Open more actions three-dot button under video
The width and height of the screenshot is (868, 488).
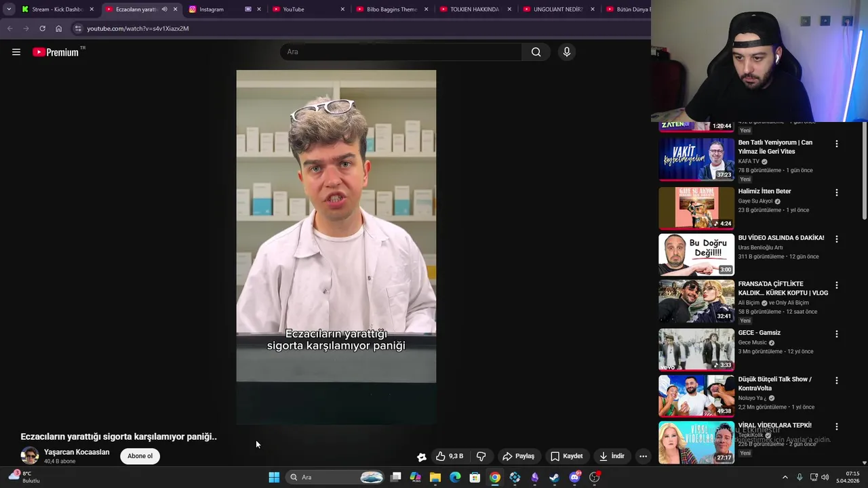click(643, 456)
